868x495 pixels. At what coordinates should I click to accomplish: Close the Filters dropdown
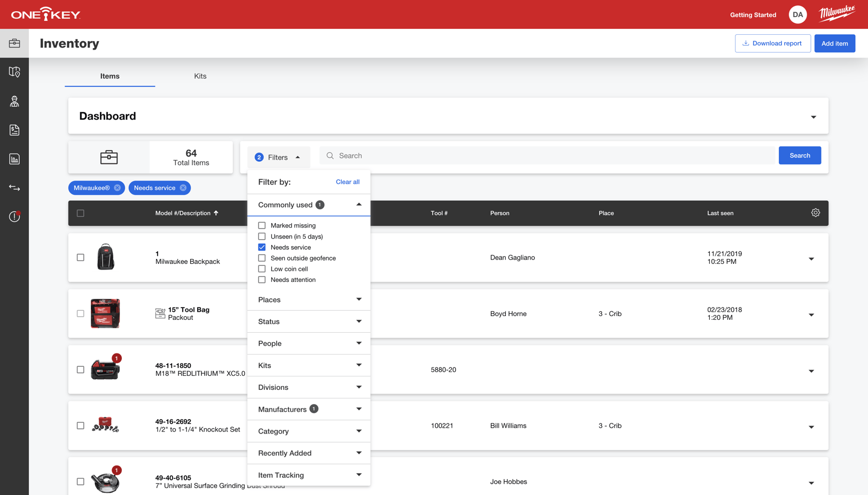tap(278, 157)
